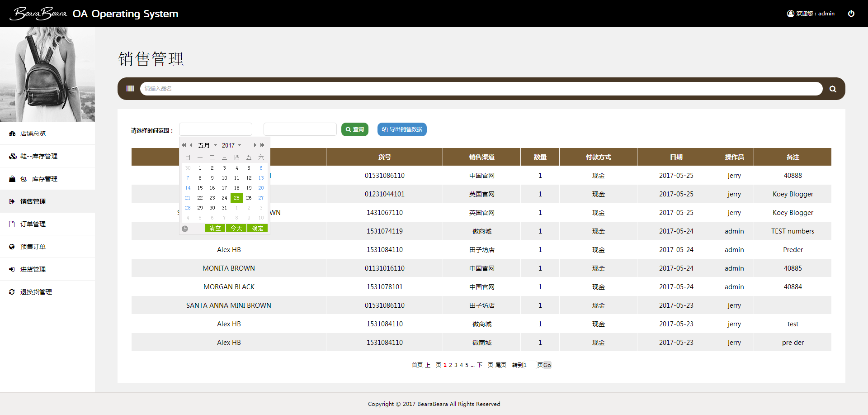Screen dimensions: 868x415
Task: Open 订单管理 in the sidebar
Action: click(33, 224)
